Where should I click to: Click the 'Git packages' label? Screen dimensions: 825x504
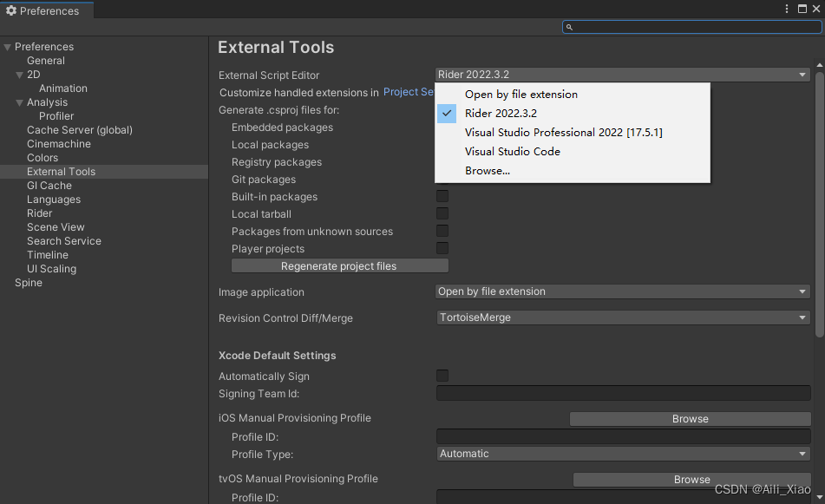(x=264, y=180)
